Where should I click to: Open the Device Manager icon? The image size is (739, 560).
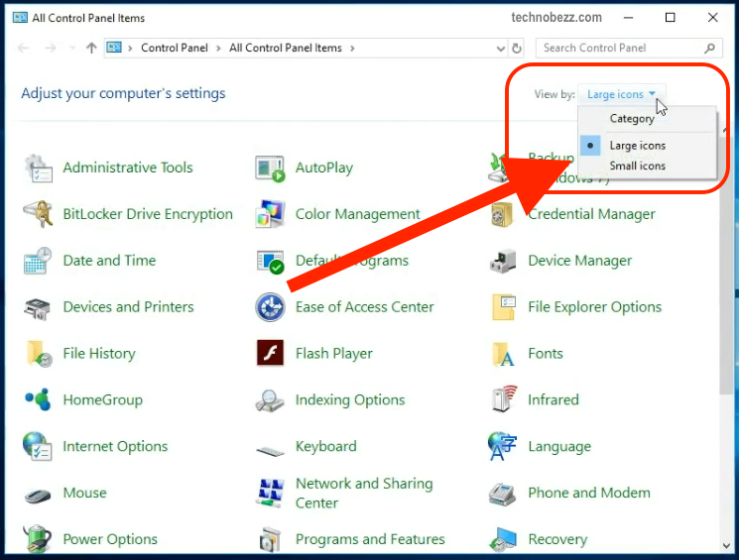503,261
